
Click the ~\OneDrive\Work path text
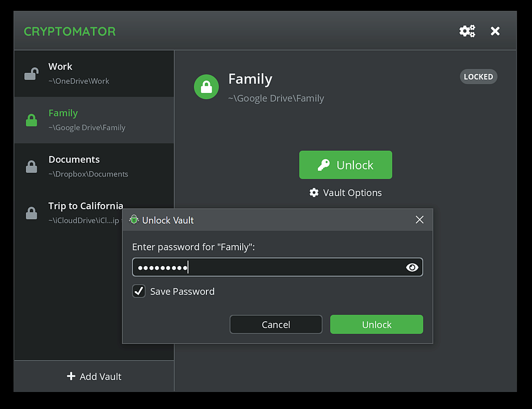point(79,81)
